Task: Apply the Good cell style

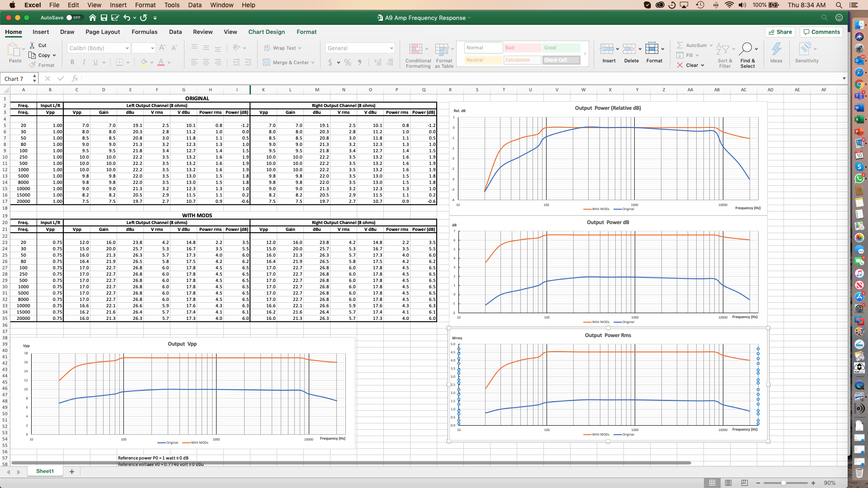Action: pyautogui.click(x=561, y=47)
